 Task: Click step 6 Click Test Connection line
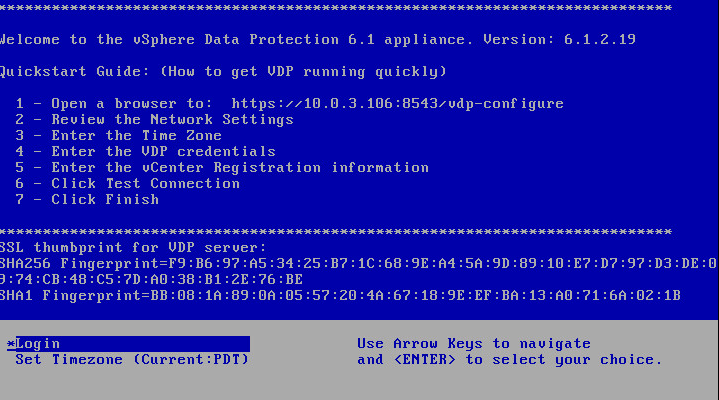(x=127, y=184)
